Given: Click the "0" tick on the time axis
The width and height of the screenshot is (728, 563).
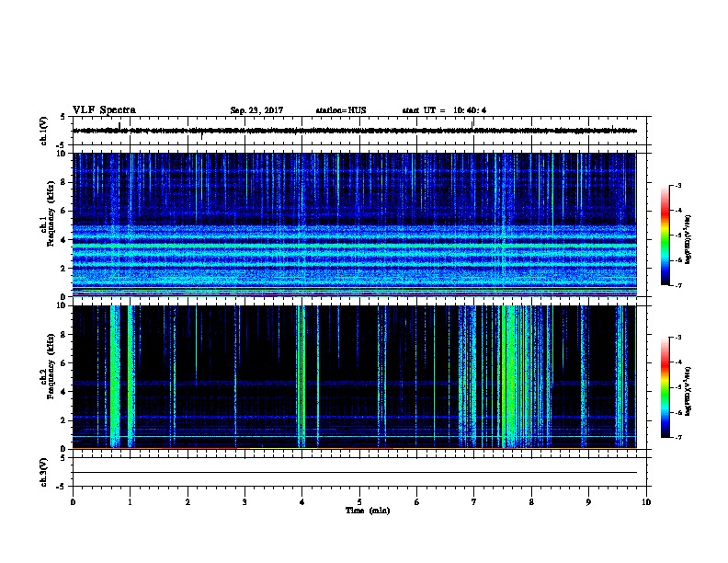Looking at the screenshot, I should click(x=73, y=502).
